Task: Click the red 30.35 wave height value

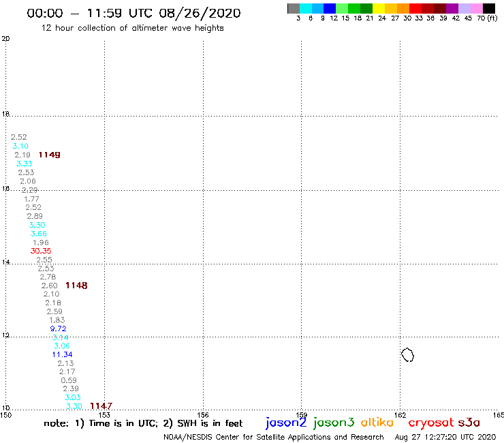Action: (x=41, y=251)
